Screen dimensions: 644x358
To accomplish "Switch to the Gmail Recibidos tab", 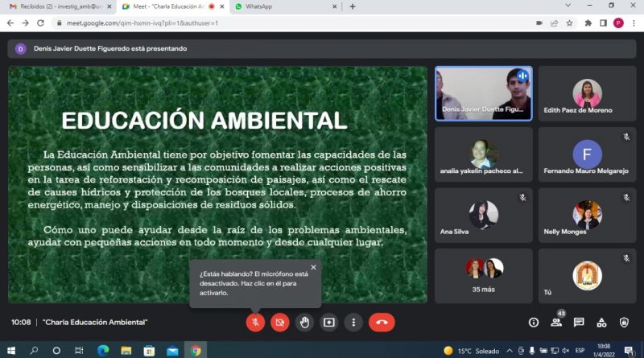I will 55,6.
